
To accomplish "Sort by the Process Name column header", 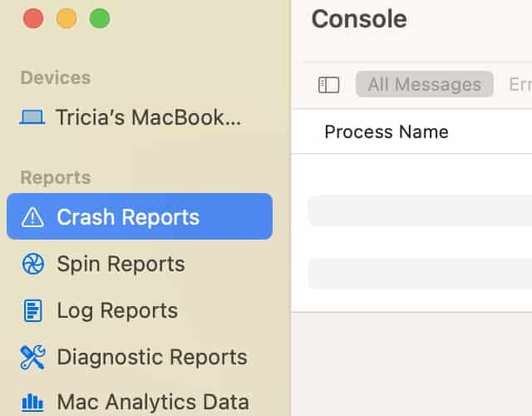I will (387, 131).
